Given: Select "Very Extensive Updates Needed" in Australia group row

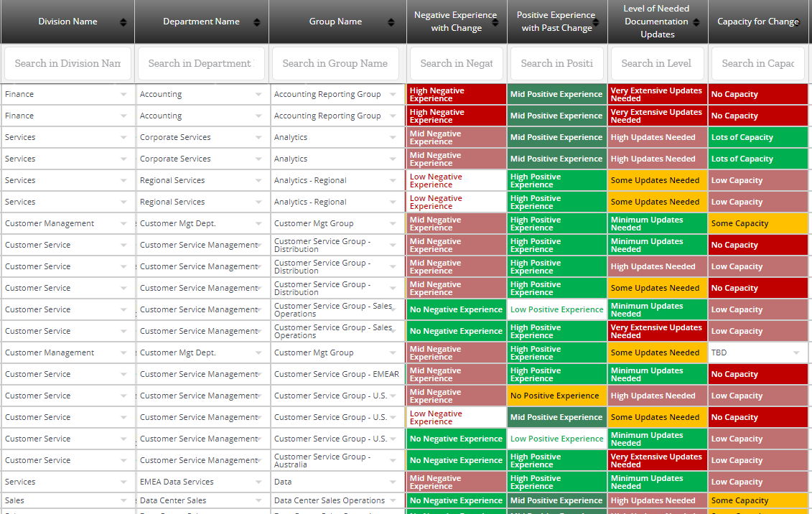Looking at the screenshot, I should [657, 461].
